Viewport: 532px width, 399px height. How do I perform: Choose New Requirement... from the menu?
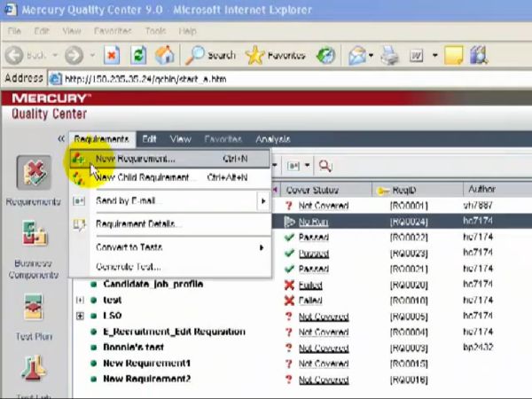coord(169,159)
